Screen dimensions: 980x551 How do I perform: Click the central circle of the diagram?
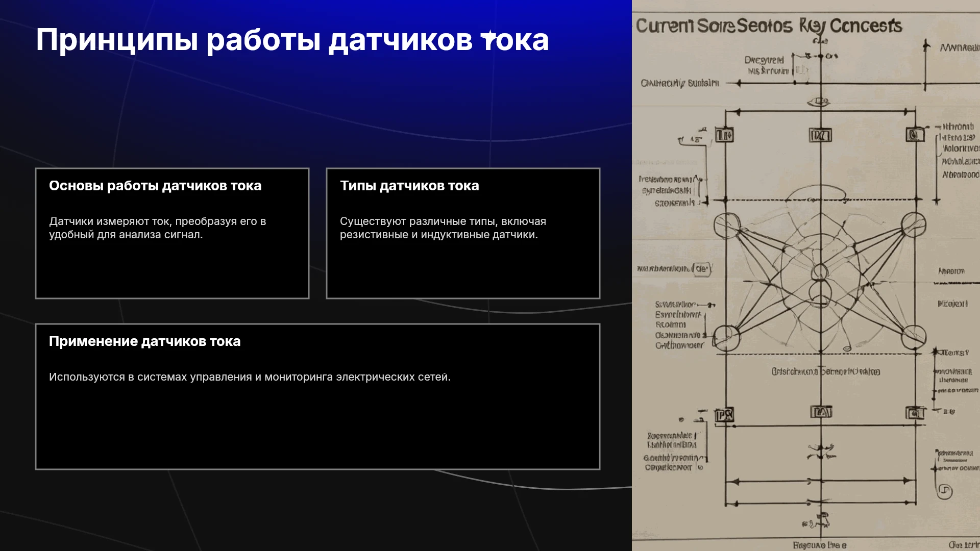(820, 271)
